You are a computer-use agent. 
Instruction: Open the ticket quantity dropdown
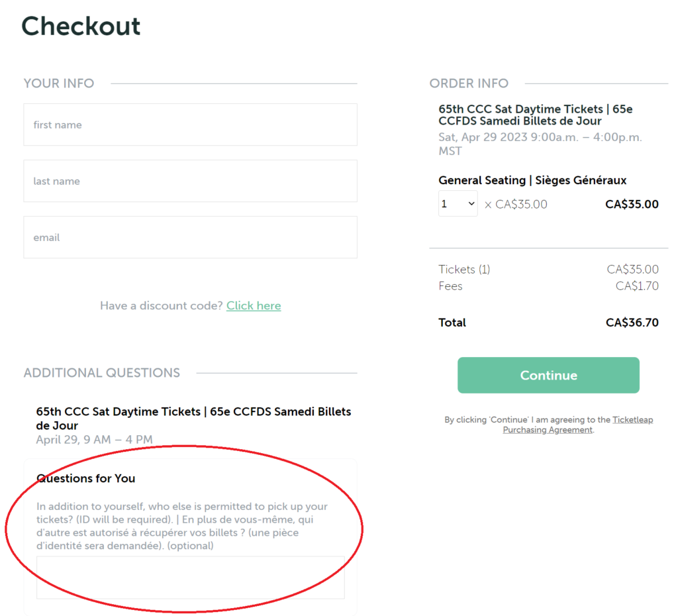point(458,204)
